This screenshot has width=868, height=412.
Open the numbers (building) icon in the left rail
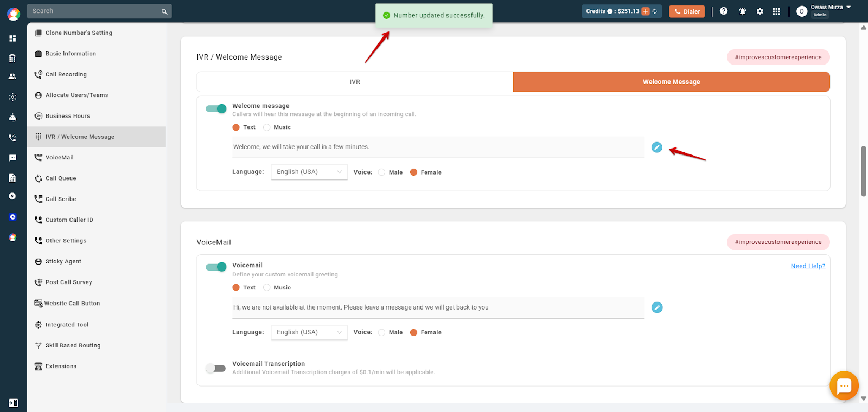12,59
